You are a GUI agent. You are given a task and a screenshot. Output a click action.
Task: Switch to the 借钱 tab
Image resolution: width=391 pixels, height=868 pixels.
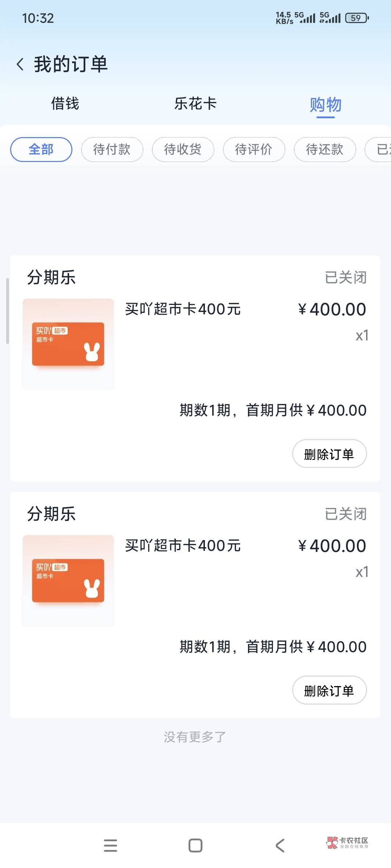(x=65, y=104)
